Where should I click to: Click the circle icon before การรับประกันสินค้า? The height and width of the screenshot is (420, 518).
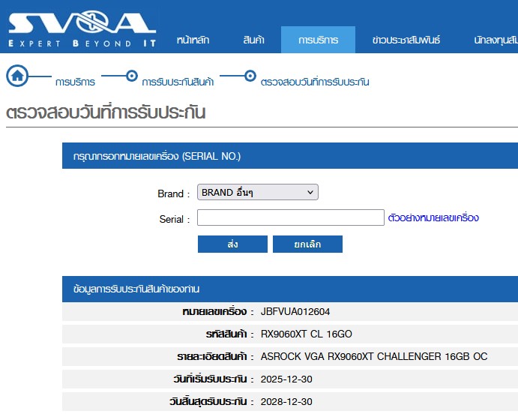pyautogui.click(x=132, y=76)
